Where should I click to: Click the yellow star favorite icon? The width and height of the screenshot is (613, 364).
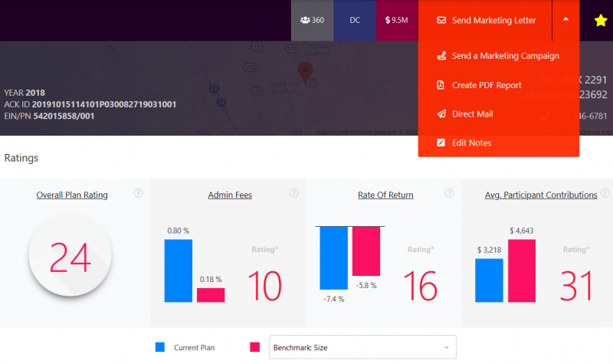tap(601, 21)
